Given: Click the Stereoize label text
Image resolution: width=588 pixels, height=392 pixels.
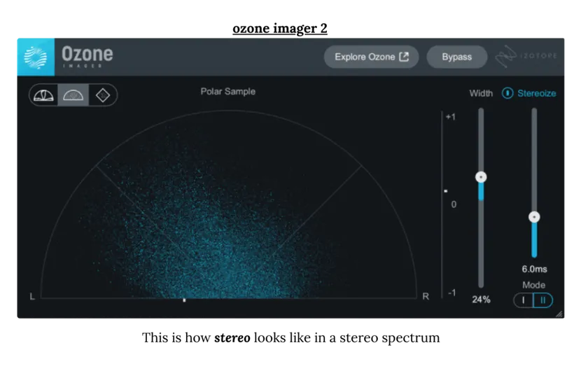Looking at the screenshot, I should pyautogui.click(x=537, y=93).
